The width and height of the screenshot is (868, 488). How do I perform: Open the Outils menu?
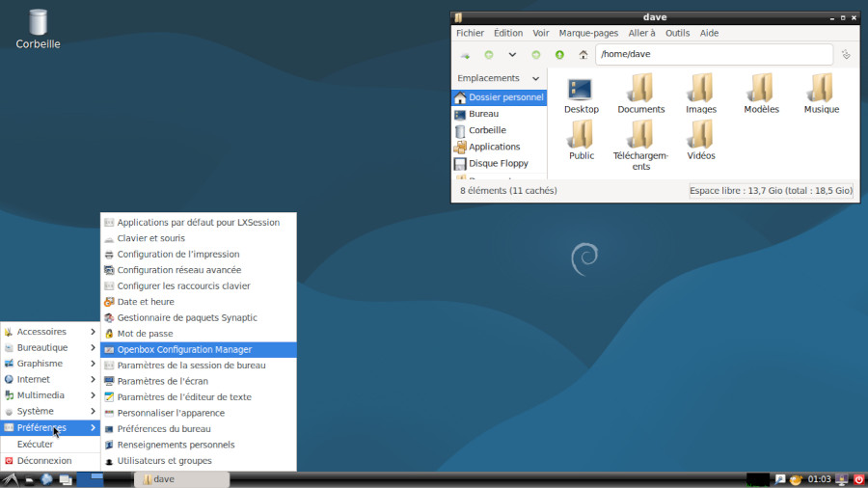pyautogui.click(x=678, y=33)
